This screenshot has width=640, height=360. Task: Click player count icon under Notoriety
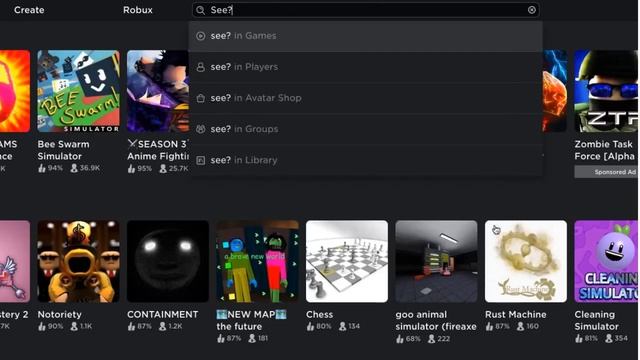pos(74,326)
